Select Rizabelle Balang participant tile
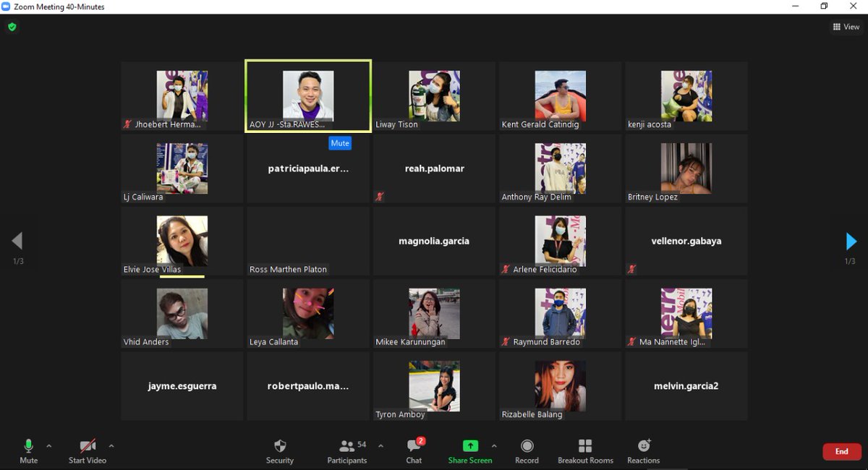The height and width of the screenshot is (470, 868). (x=560, y=386)
